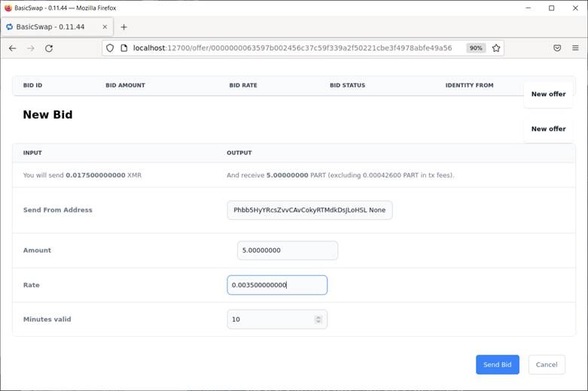Submit with the Send Bid button
This screenshot has height=391, width=588.
[x=497, y=365]
